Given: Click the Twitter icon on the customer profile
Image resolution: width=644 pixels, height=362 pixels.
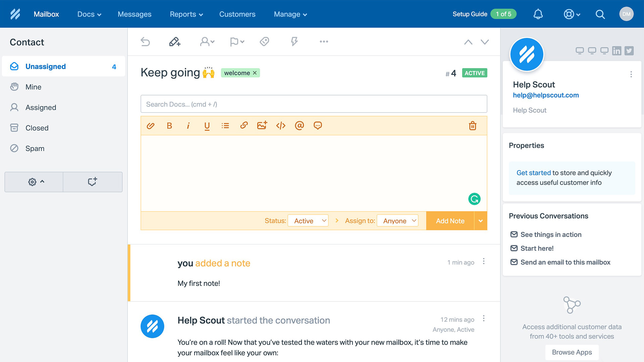Looking at the screenshot, I should tap(629, 51).
